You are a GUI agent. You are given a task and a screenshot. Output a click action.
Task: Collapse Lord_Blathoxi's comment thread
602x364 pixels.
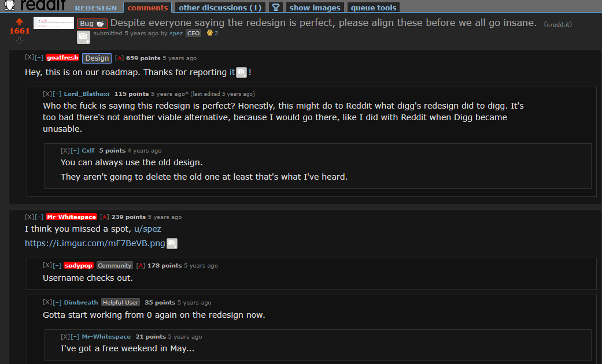(57, 94)
